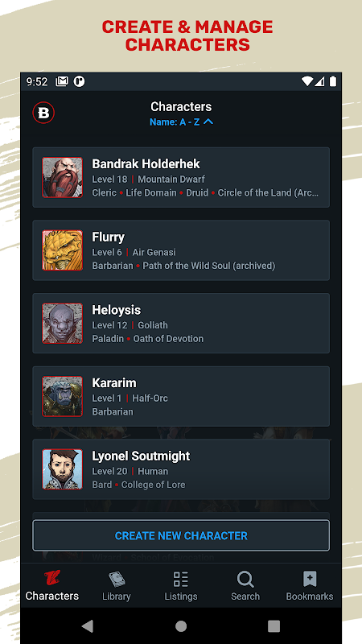Open Flurry's golden dragon portrait
Screen dimensions: 362x644
pyautogui.click(x=63, y=250)
